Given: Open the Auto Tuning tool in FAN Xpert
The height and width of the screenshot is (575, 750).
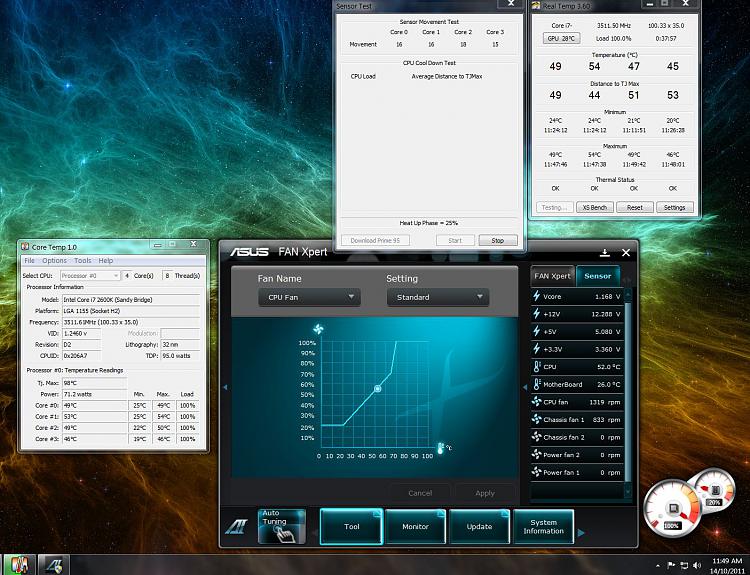Looking at the screenshot, I should 282,526.
